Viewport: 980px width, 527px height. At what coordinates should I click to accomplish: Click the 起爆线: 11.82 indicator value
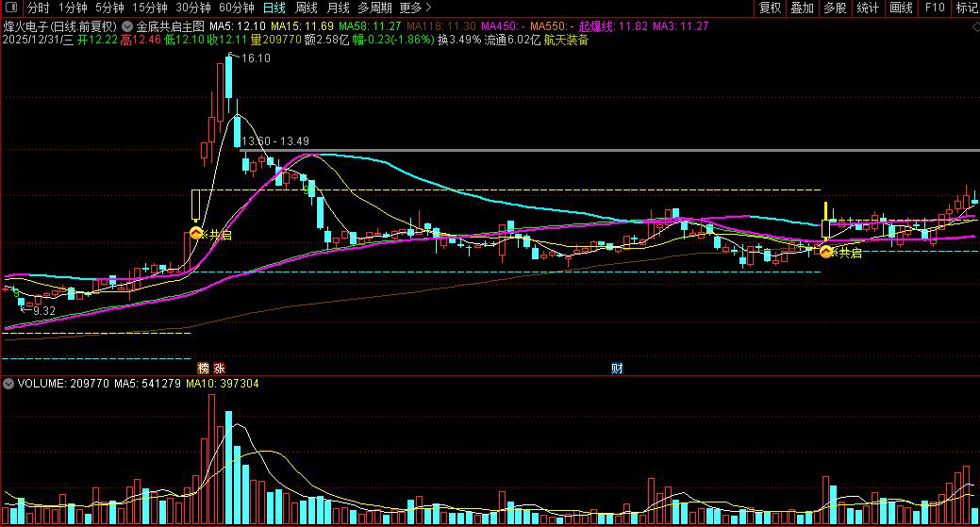(613, 26)
